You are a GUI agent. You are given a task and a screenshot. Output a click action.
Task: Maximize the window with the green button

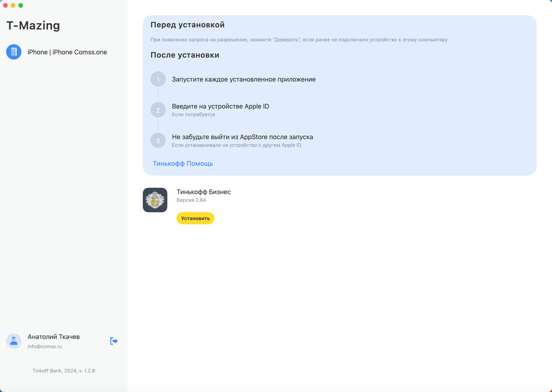click(x=21, y=5)
